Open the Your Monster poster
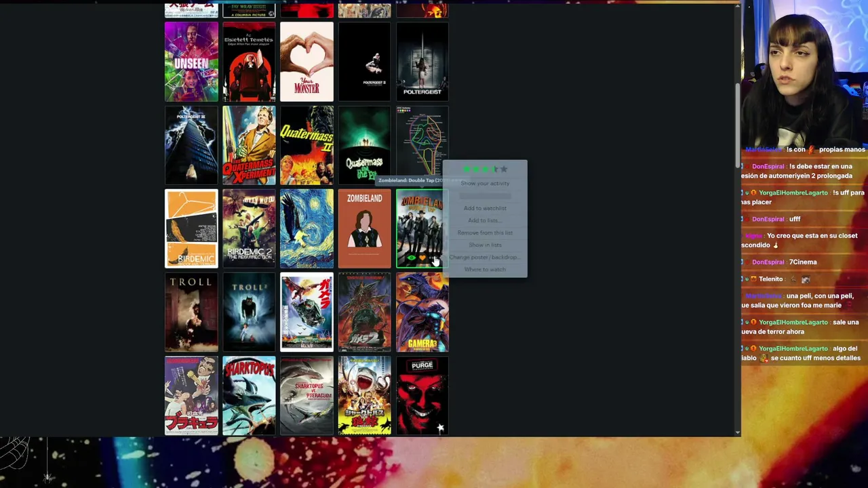Viewport: 868px width, 488px height. (x=307, y=62)
